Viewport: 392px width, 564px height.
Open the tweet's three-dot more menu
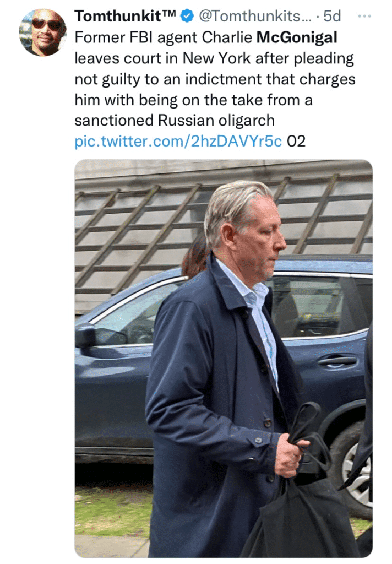point(364,17)
